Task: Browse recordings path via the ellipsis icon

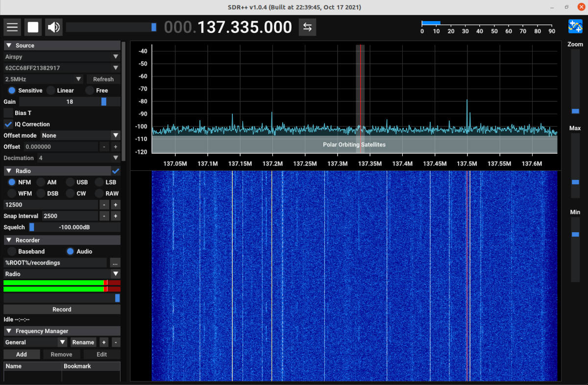Action: [116, 263]
